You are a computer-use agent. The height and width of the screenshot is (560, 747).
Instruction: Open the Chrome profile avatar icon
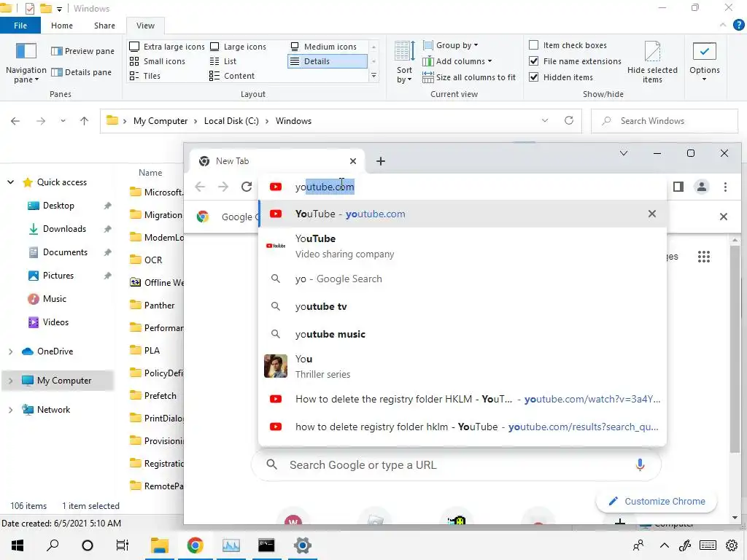tap(702, 187)
